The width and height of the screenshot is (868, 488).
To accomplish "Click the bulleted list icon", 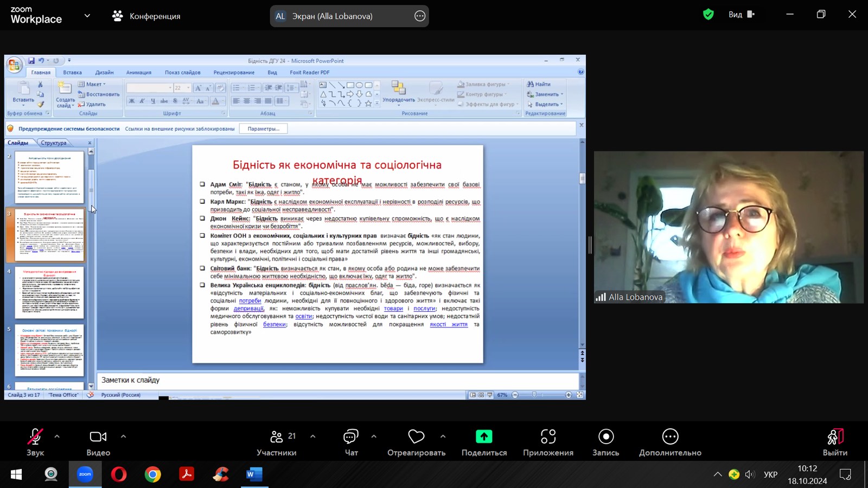I will [237, 88].
